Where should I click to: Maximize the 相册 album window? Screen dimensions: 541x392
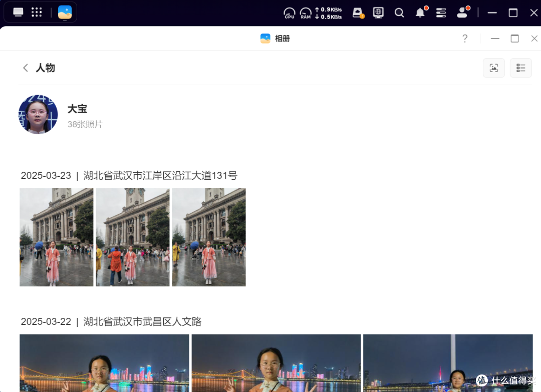(515, 39)
